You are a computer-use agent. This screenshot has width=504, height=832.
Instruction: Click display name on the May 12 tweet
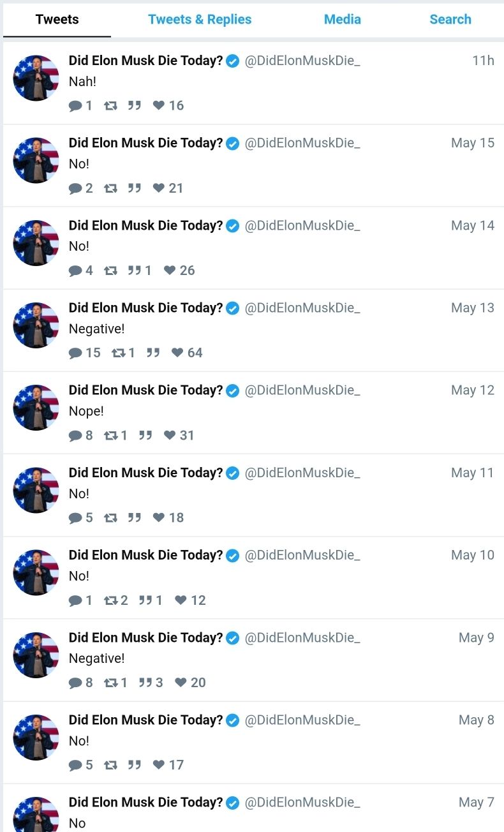(x=145, y=390)
